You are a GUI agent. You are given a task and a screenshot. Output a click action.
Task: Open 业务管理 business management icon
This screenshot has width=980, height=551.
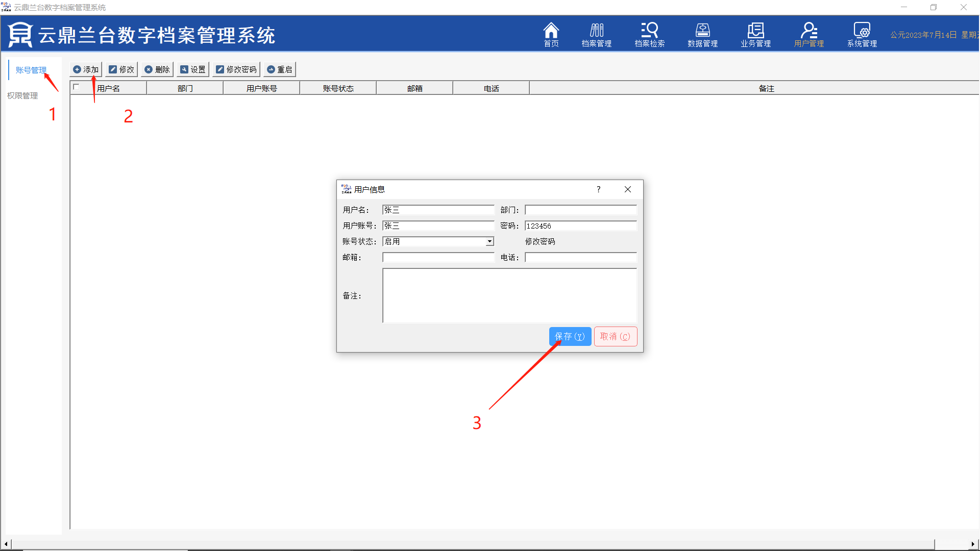pos(755,34)
